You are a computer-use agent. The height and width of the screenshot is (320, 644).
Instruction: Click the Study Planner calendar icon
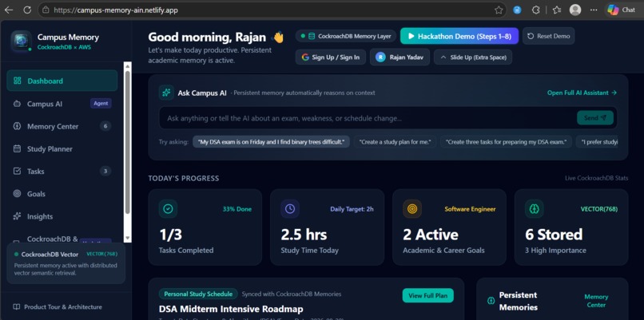(18, 149)
